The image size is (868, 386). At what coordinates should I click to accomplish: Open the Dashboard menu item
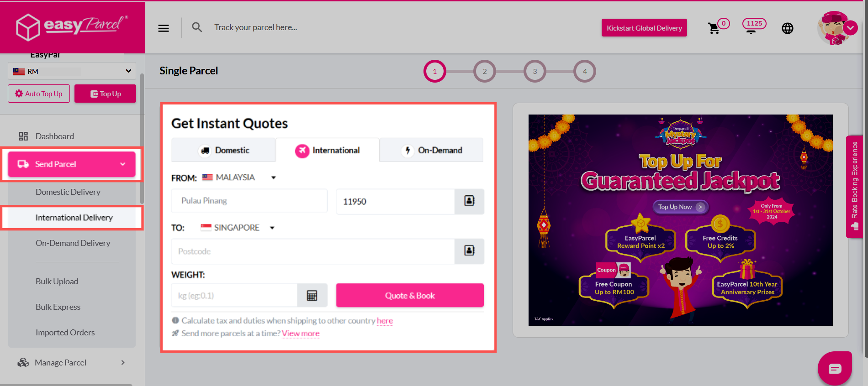pyautogui.click(x=55, y=136)
